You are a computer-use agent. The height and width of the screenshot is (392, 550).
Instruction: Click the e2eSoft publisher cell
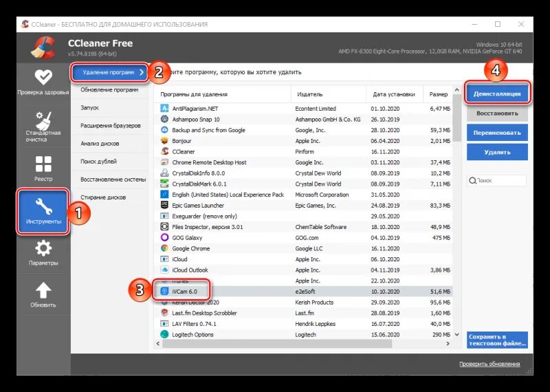305,292
